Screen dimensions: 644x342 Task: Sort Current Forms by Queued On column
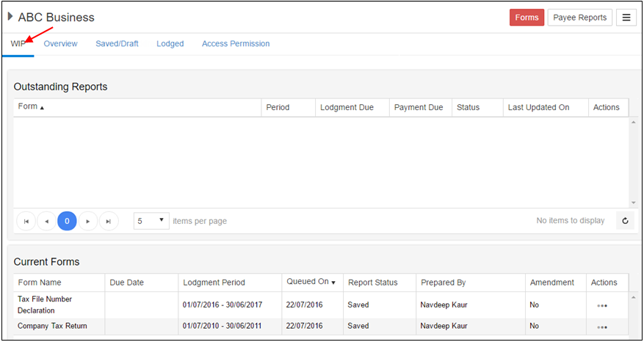310,282
